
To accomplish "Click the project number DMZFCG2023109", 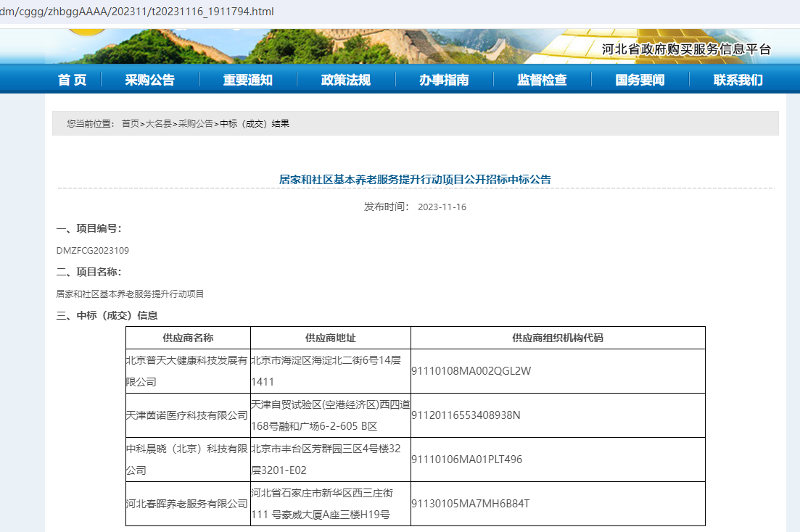I will [x=92, y=251].
